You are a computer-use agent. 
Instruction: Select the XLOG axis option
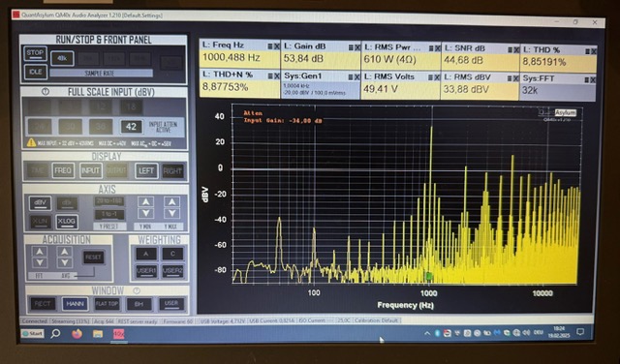tap(67, 222)
